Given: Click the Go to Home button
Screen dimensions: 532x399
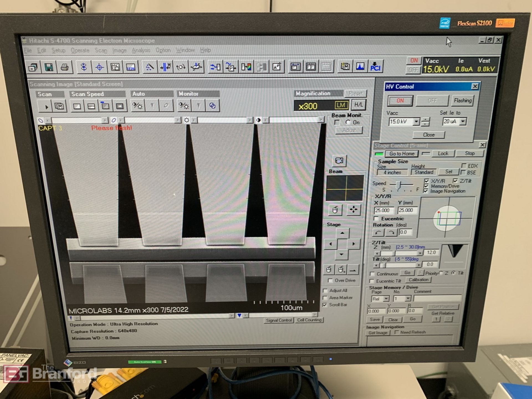Looking at the screenshot, I should [x=402, y=154].
